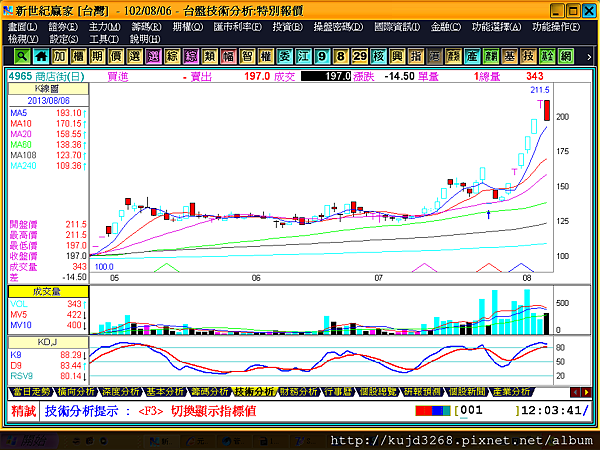Click the 29 toolbar icon
The height and width of the screenshot is (450, 600).
(x=359, y=57)
